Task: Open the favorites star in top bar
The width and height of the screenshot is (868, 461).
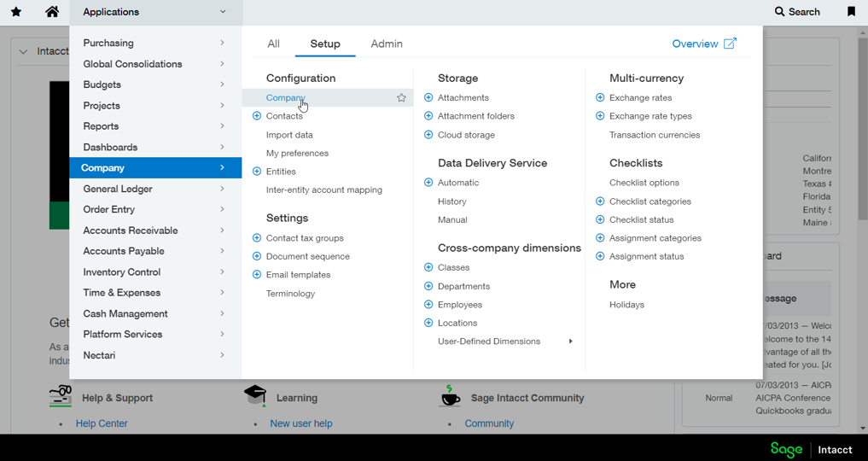Action: click(x=16, y=12)
